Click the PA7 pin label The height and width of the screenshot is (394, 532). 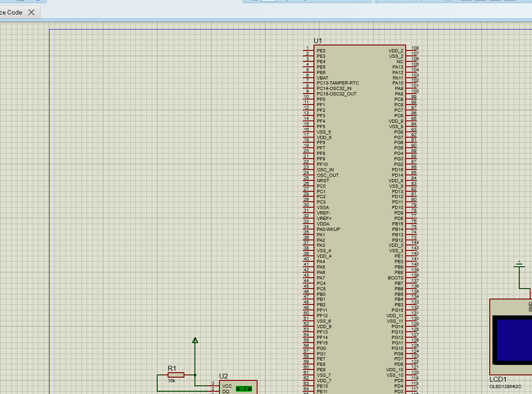pyautogui.click(x=321, y=278)
